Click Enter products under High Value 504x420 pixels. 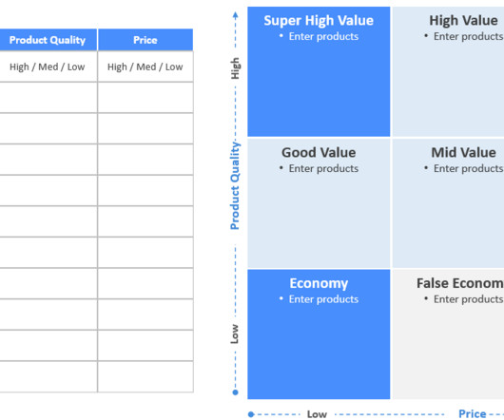pos(468,37)
